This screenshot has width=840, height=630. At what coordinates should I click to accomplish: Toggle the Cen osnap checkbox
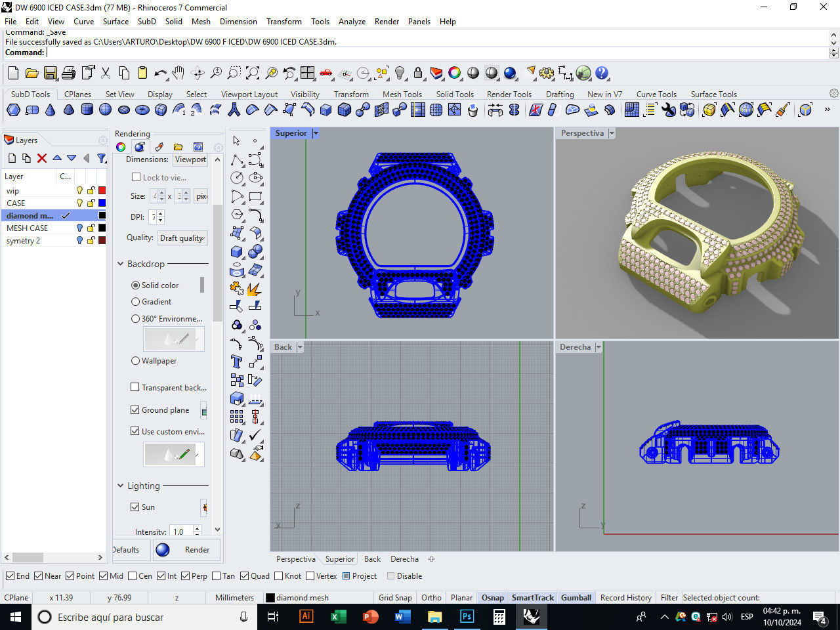pyautogui.click(x=132, y=576)
